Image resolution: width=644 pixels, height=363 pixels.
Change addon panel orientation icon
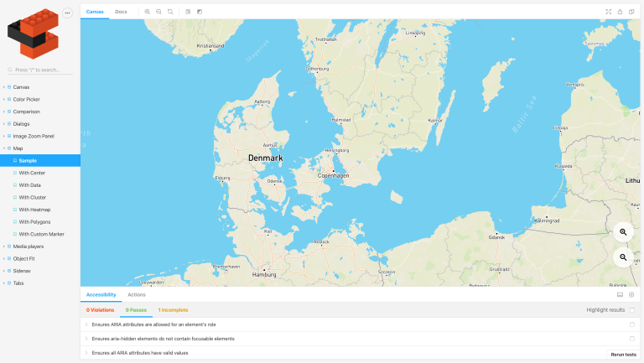620,295
